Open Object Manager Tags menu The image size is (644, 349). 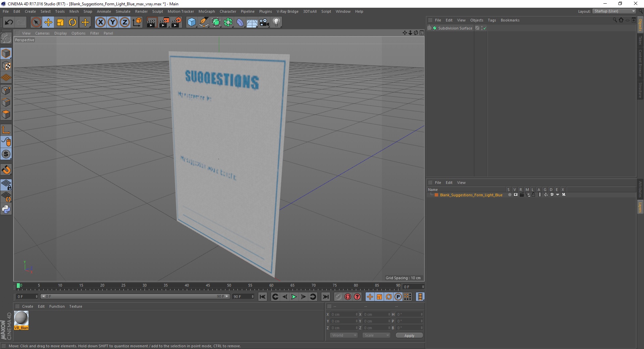click(492, 20)
